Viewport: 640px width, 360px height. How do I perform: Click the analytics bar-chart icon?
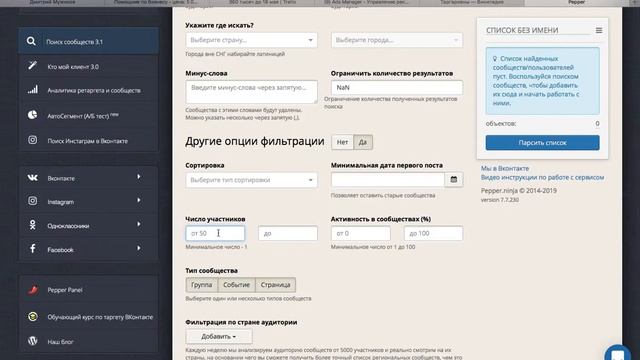33,90
